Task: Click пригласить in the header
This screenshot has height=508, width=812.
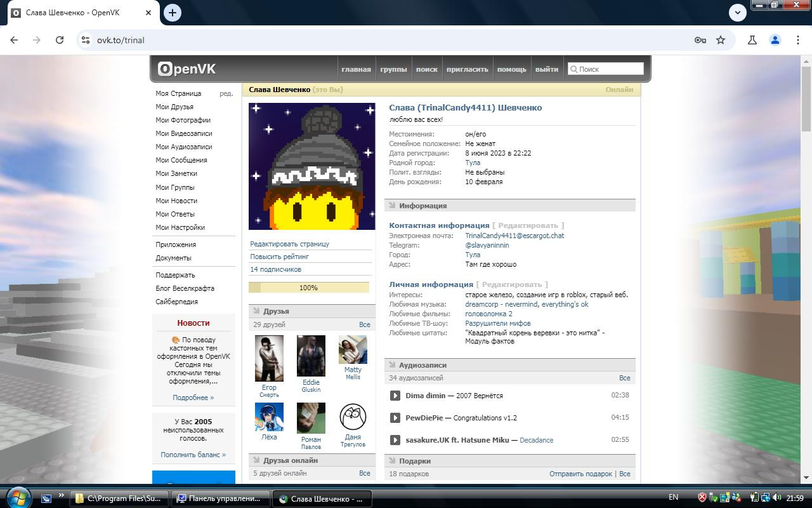Action: [x=468, y=69]
